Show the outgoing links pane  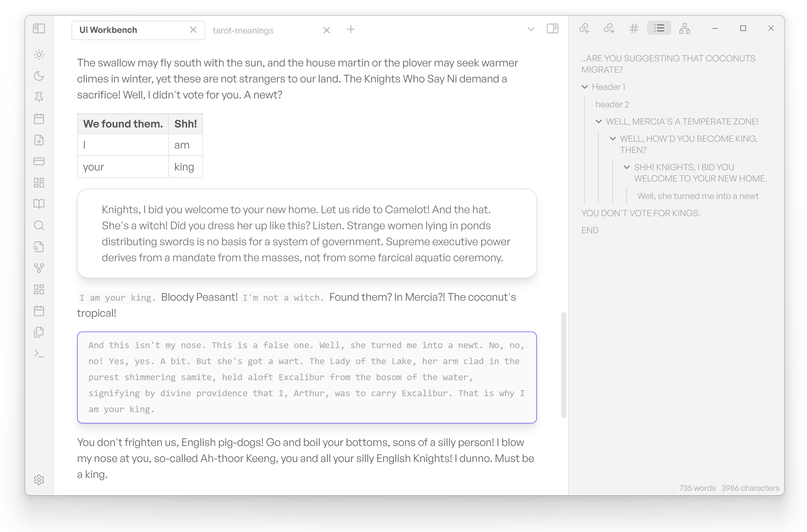pyautogui.click(x=609, y=28)
